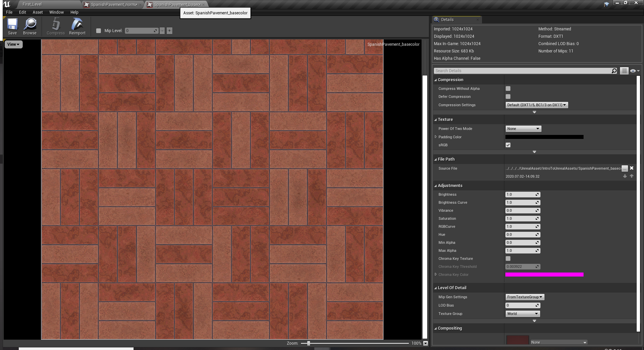Image resolution: width=644 pixels, height=350 pixels.
Task: Toggle the Mip Level checkbox
Action: pos(99,31)
